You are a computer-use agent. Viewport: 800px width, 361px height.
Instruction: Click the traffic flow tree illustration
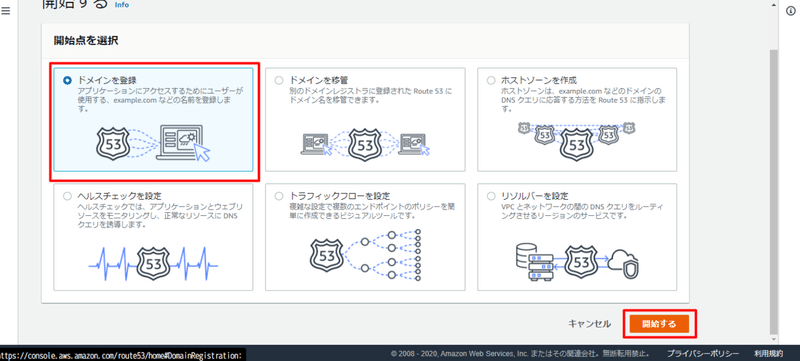365,254
